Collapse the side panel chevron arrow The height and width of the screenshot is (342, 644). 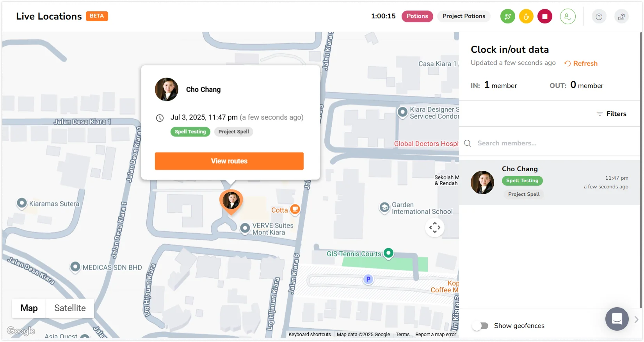pyautogui.click(x=636, y=319)
